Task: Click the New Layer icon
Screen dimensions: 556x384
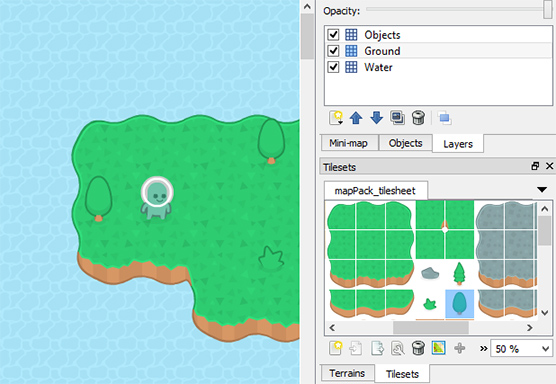Action: click(x=335, y=118)
